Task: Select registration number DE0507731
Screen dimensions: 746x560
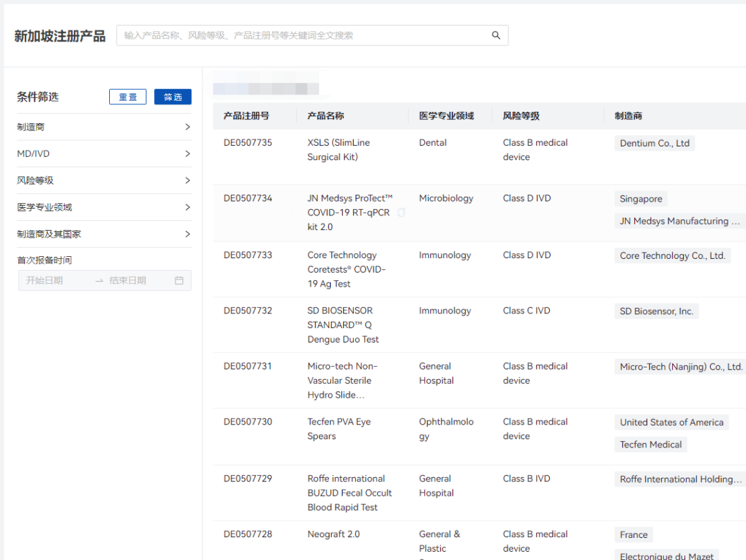Action: [248, 367]
